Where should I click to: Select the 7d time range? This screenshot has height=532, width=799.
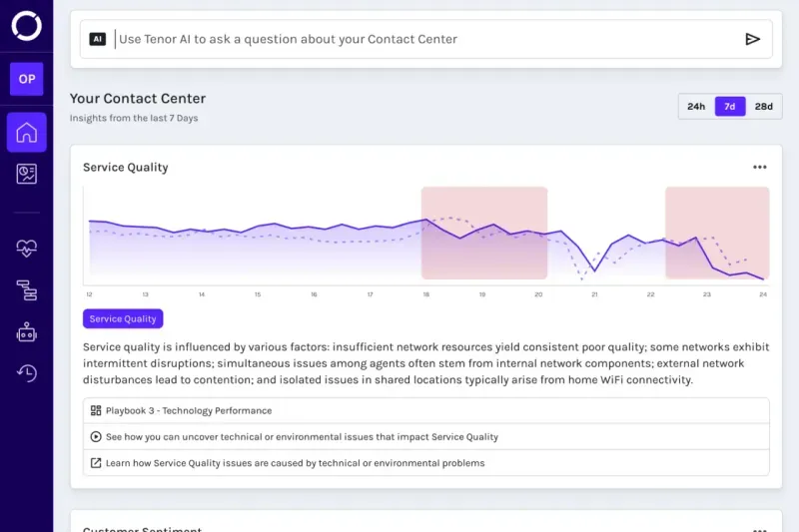[x=730, y=106]
